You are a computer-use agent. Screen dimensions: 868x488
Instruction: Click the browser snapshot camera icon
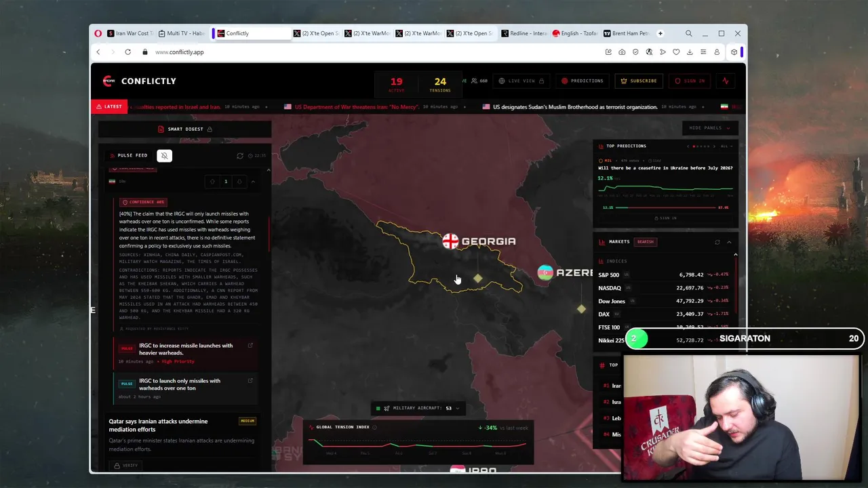click(622, 52)
